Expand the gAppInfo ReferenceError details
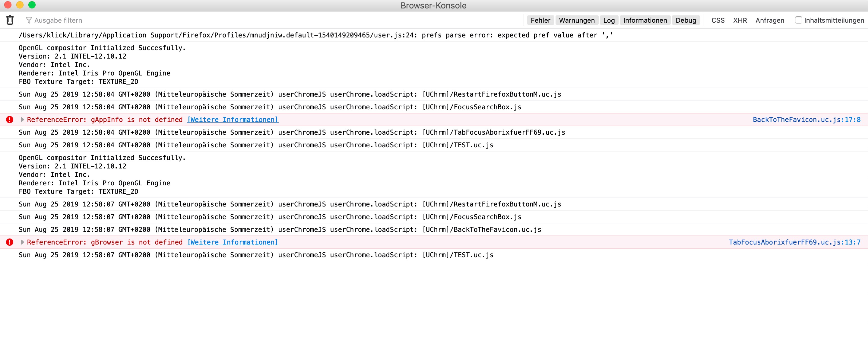 23,120
